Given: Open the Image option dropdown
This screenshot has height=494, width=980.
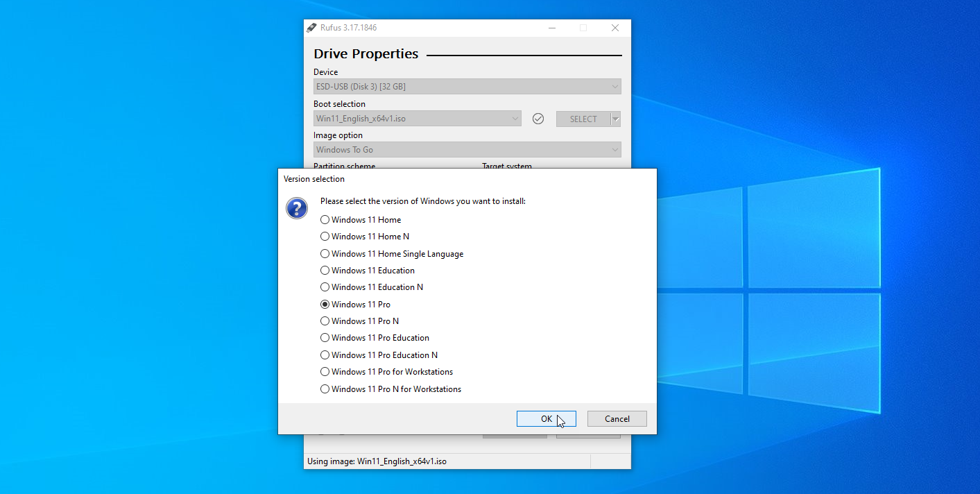Looking at the screenshot, I should pyautogui.click(x=613, y=149).
